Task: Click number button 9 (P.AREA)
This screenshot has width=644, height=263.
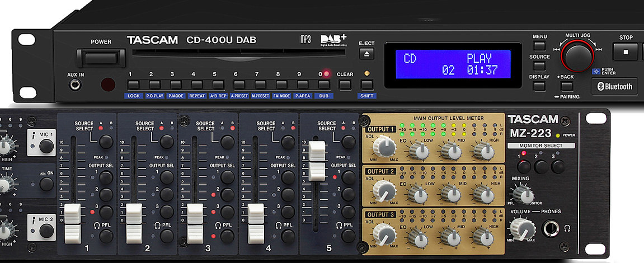Action: 303,85
